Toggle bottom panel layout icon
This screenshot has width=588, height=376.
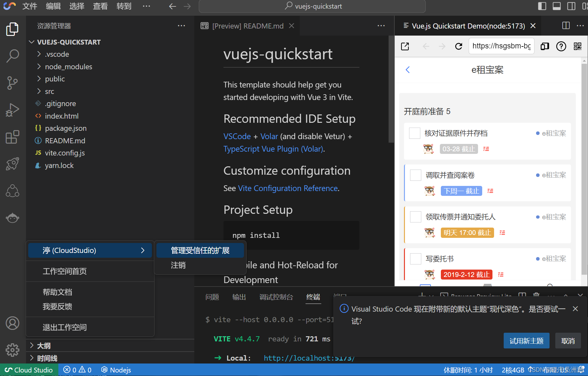coord(557,6)
